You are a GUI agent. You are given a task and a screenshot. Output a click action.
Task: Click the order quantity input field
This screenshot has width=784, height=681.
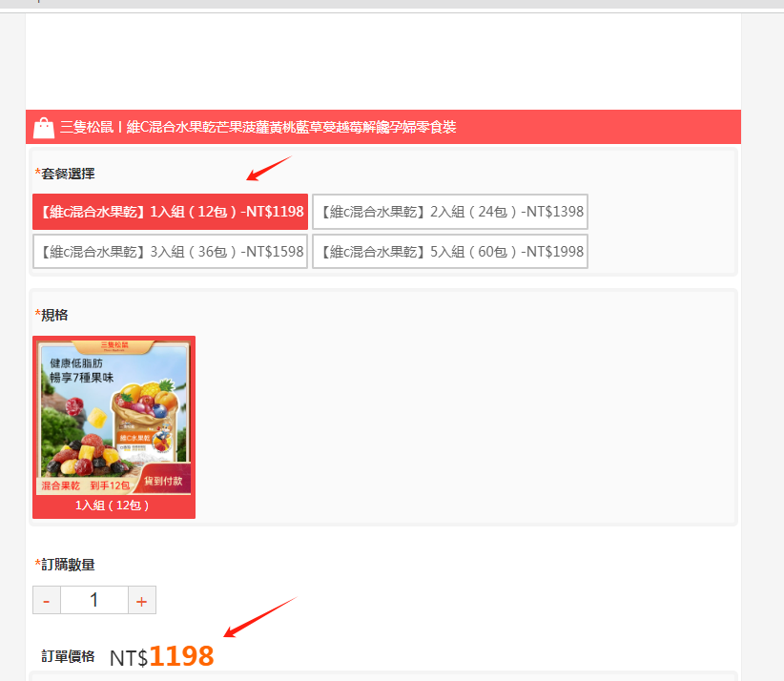click(x=93, y=601)
